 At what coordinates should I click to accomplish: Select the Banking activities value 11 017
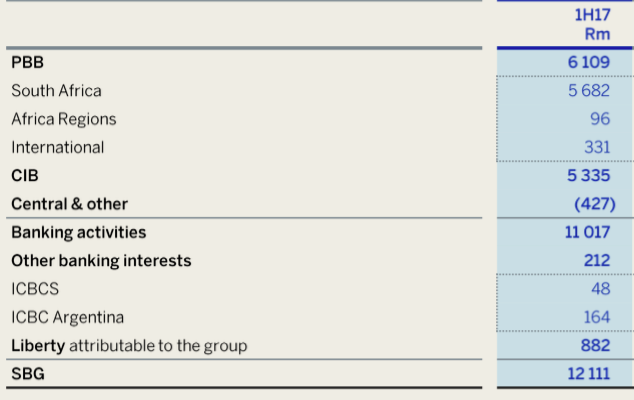(x=587, y=232)
